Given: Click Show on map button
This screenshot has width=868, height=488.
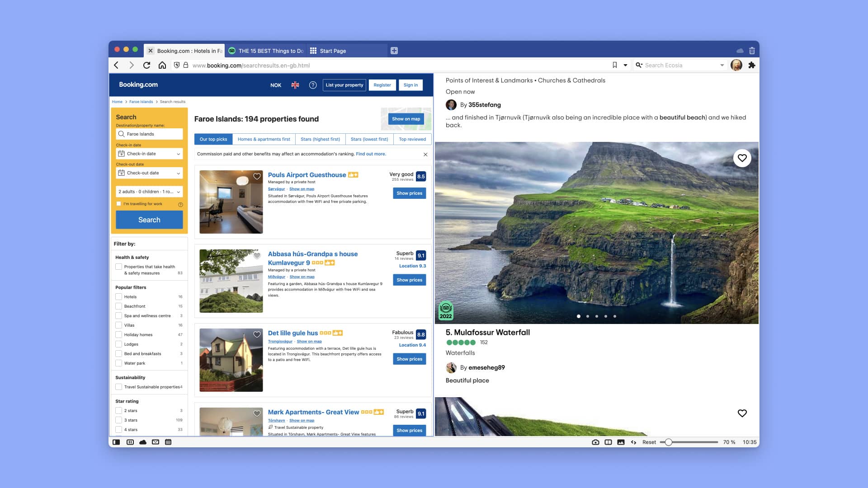Looking at the screenshot, I should point(406,119).
